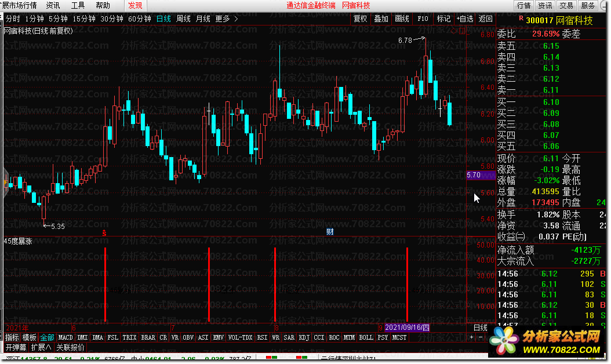Click the 财 financial marker on chart
Viewport: 611px width, 364px height.
coord(330,232)
